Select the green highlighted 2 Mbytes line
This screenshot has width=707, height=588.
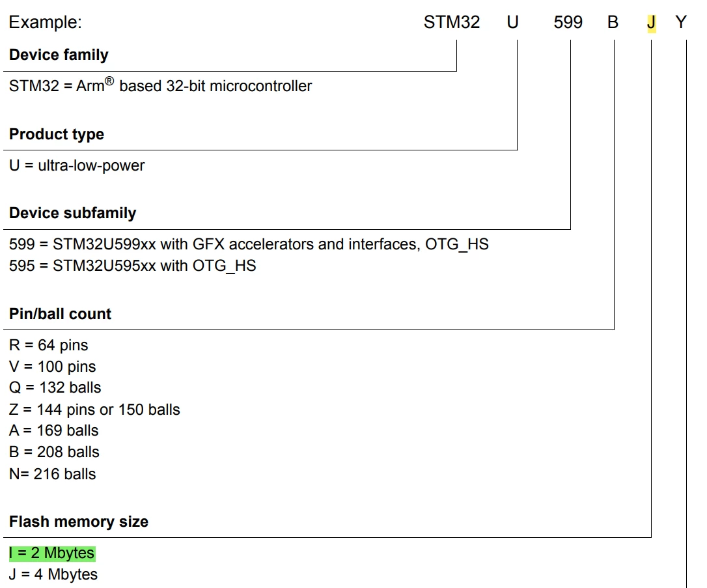pos(52,553)
